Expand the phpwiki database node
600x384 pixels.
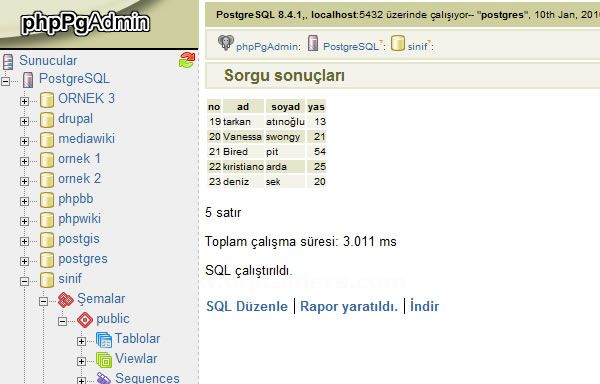pos(24,221)
